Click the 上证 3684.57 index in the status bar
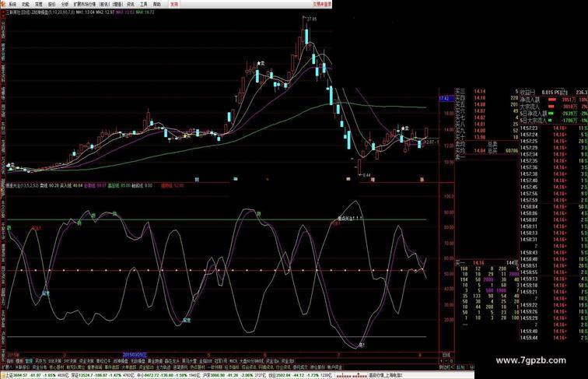The height and width of the screenshot is (379, 588). [x=16, y=375]
